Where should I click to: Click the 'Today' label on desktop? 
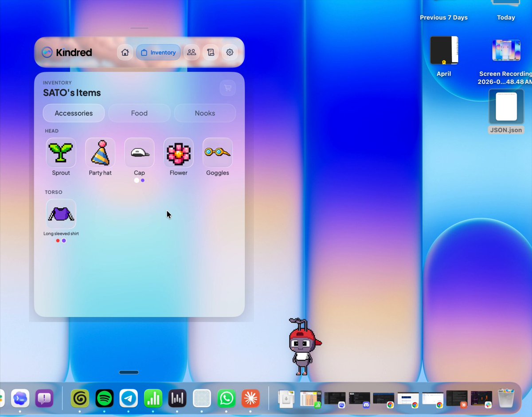click(506, 18)
